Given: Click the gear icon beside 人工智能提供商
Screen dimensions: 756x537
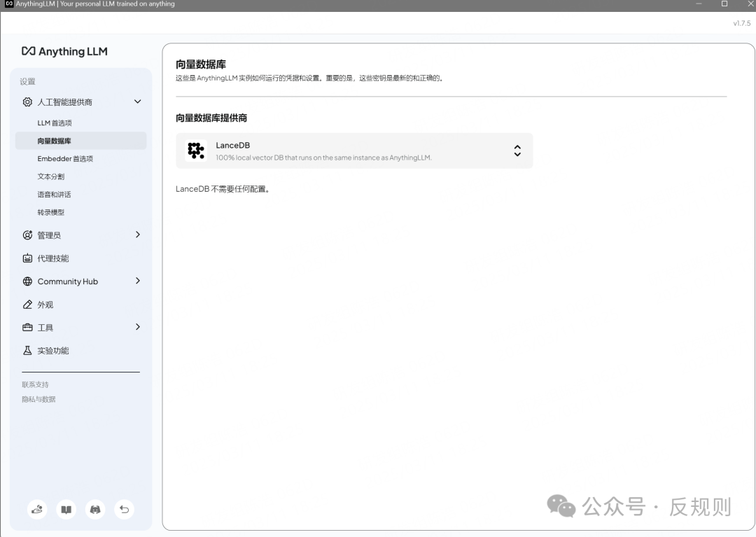Looking at the screenshot, I should 27,102.
